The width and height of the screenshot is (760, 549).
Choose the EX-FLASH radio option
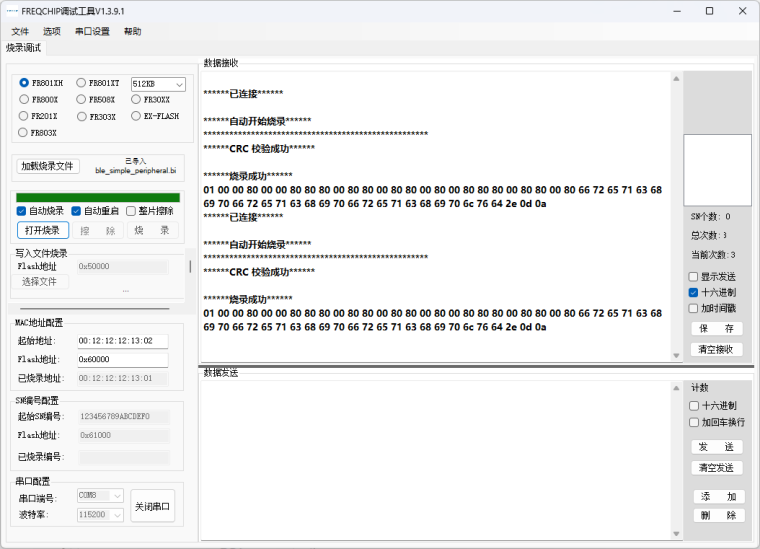click(x=136, y=116)
